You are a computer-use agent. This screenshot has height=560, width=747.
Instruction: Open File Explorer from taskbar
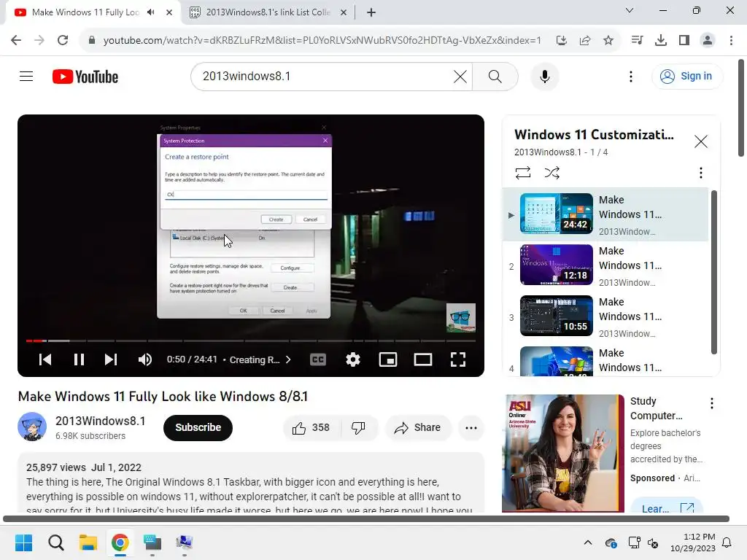coord(88,542)
